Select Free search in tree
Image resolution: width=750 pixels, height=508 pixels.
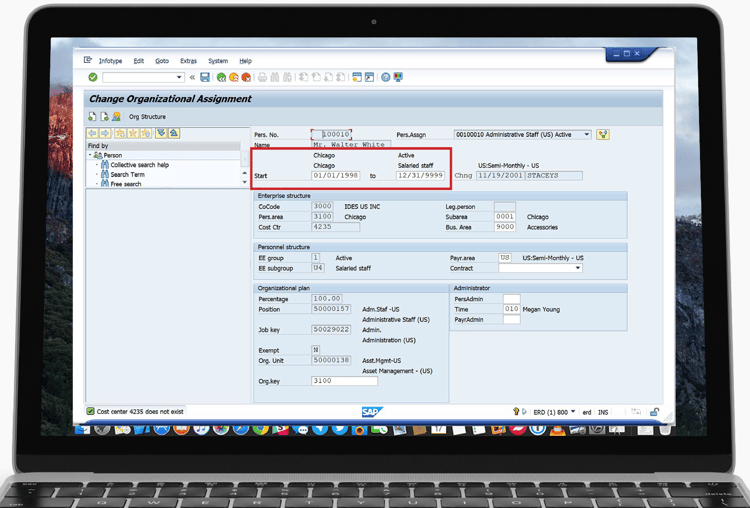point(126,184)
